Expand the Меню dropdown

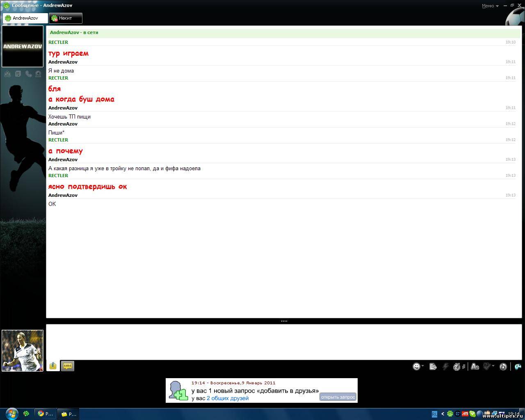[490, 6]
